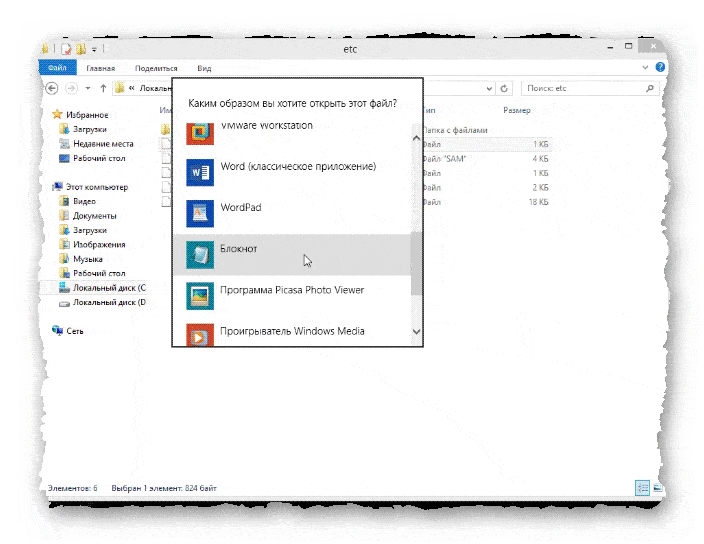704x544 pixels.
Task: Click the Поиск: etc search field
Action: pyautogui.click(x=589, y=88)
